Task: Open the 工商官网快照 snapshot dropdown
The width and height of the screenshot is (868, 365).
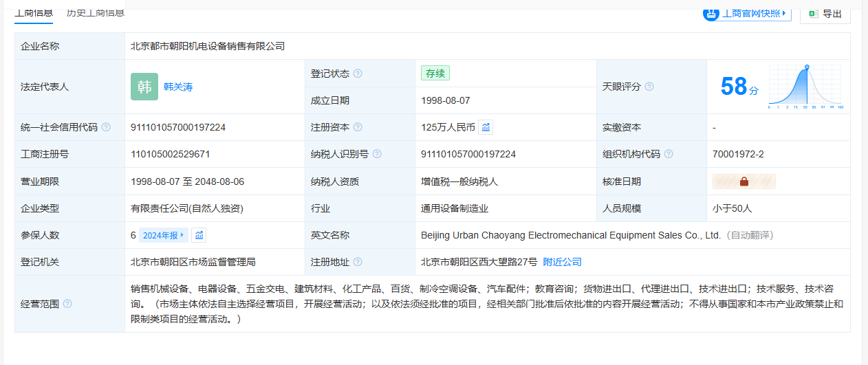Action: pos(747,13)
